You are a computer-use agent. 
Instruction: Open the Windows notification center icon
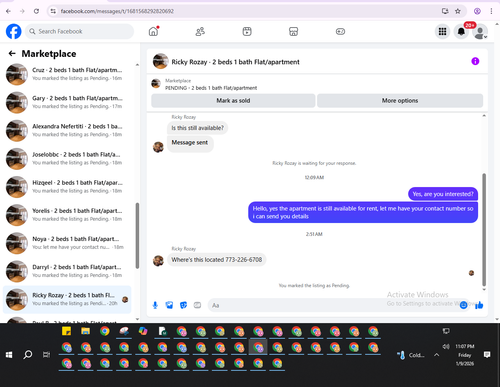(487, 355)
